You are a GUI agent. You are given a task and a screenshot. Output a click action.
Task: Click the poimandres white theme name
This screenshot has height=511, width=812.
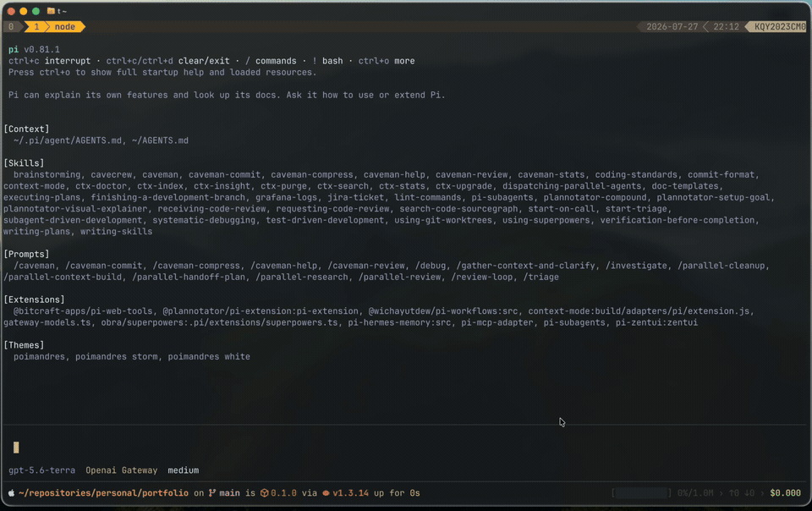(209, 357)
